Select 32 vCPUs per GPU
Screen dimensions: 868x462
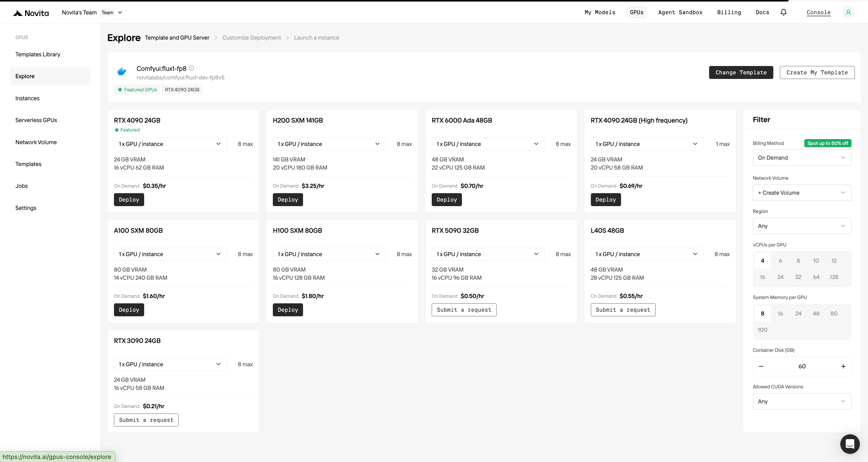pyautogui.click(x=798, y=277)
